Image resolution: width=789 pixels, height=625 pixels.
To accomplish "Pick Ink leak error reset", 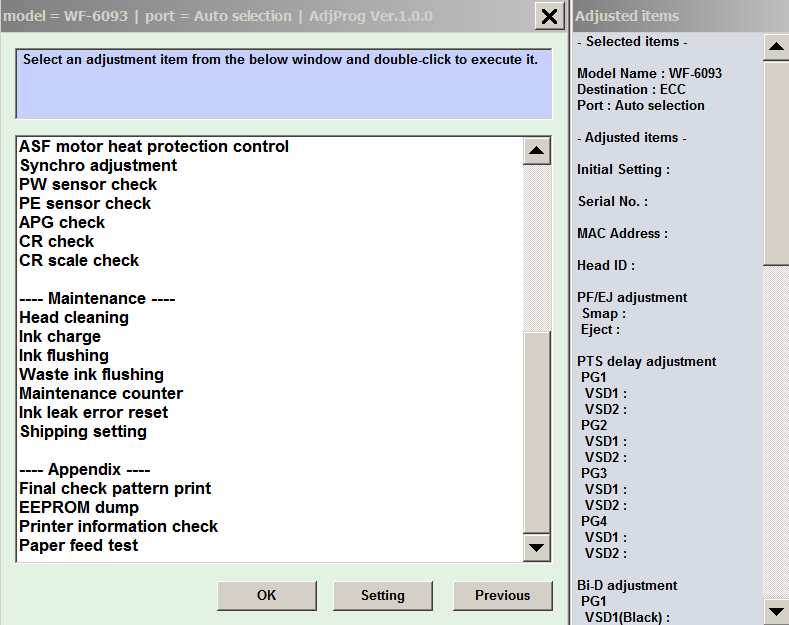I will click(94, 412).
